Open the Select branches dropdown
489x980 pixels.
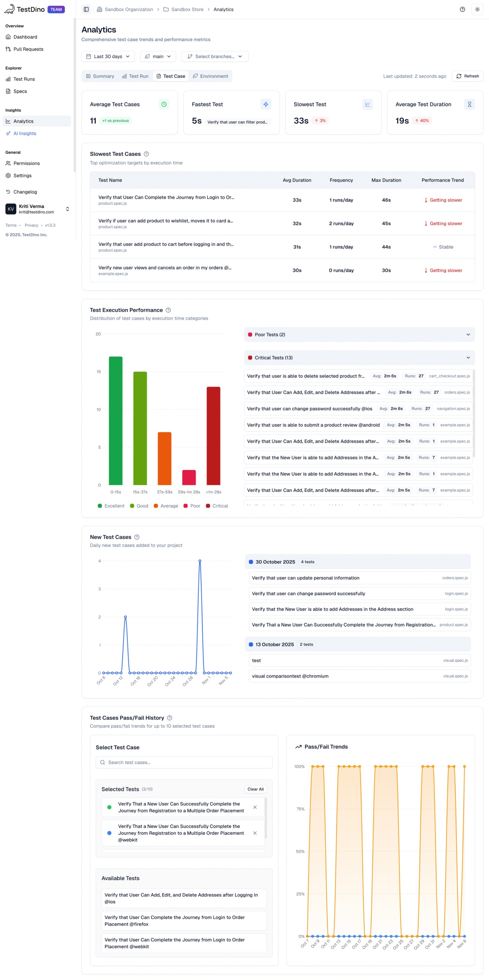coord(215,56)
